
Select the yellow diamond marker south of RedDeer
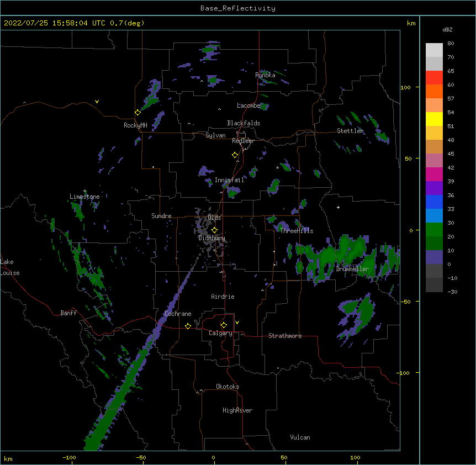tap(235, 155)
